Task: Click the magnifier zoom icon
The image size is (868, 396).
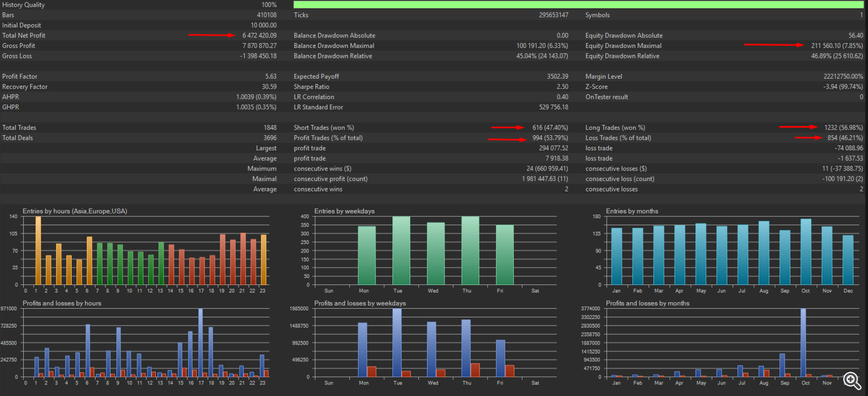Action: pos(852,380)
